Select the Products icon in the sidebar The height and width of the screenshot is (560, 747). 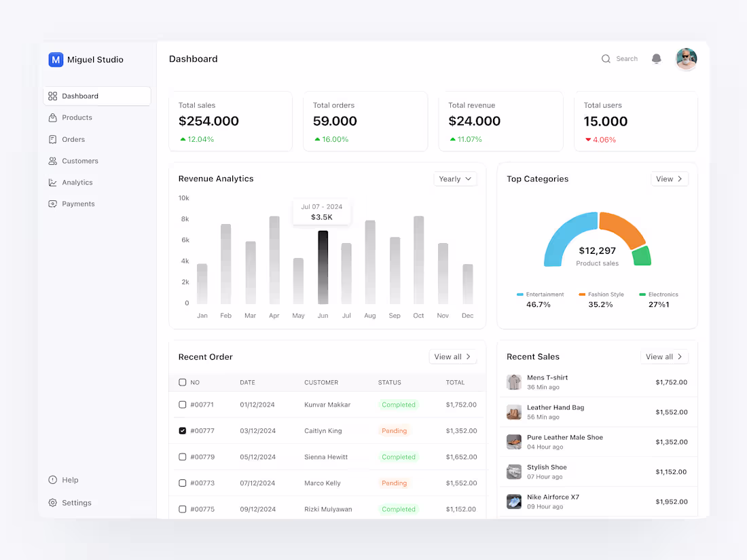[x=53, y=117]
